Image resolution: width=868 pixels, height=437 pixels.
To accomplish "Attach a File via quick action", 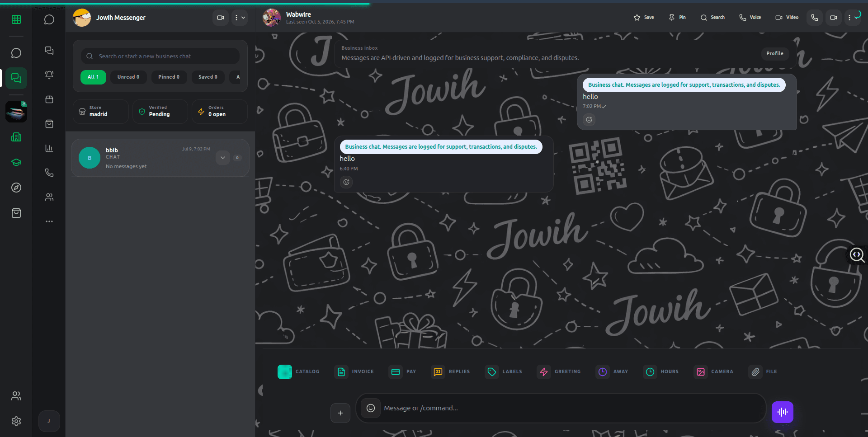I will click(x=762, y=371).
